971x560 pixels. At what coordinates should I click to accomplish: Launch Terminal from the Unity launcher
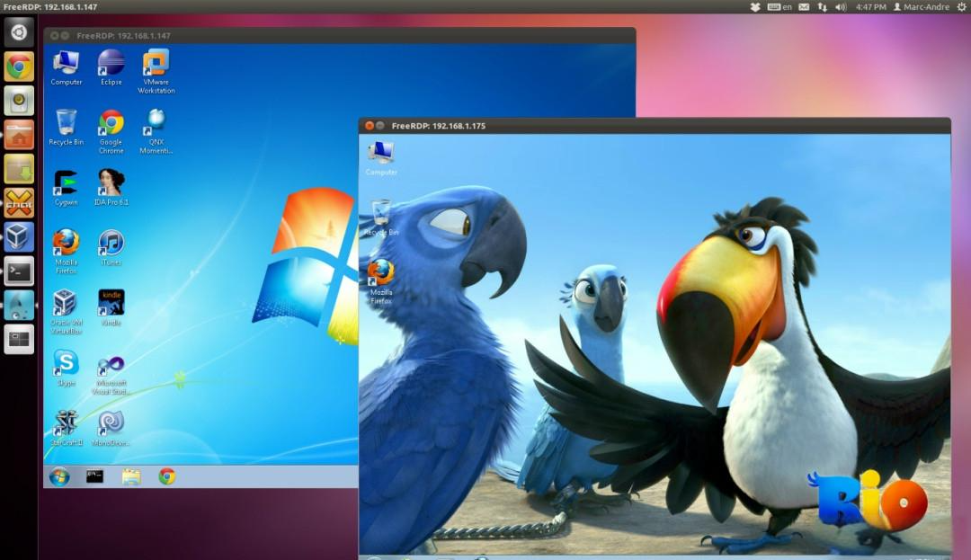(x=19, y=271)
